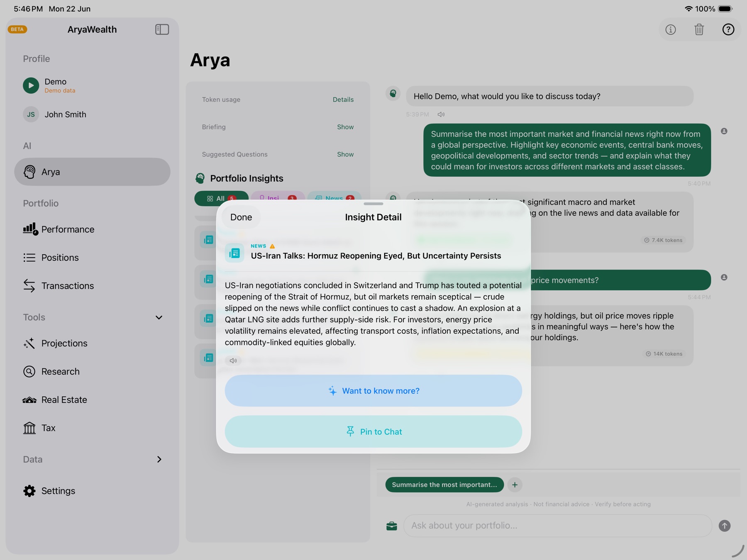Play audio of greeting message

pyautogui.click(x=441, y=114)
